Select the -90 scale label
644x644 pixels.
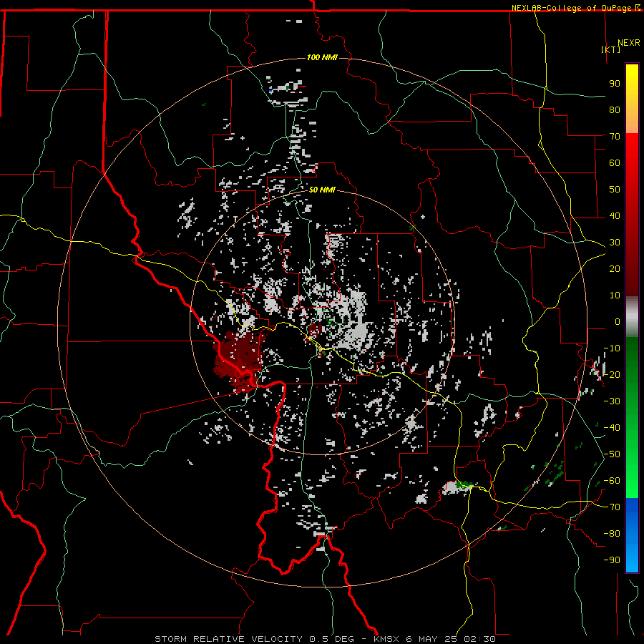612,560
